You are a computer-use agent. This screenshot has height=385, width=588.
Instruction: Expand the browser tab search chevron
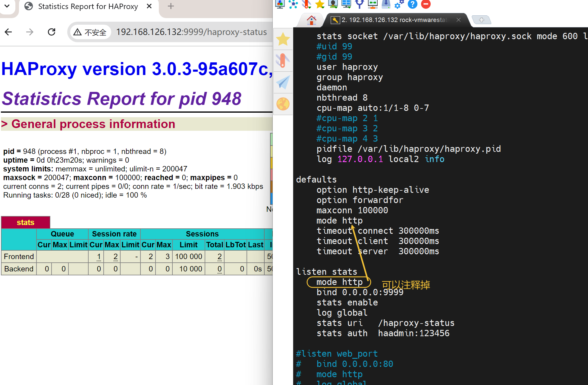pyautogui.click(x=7, y=6)
